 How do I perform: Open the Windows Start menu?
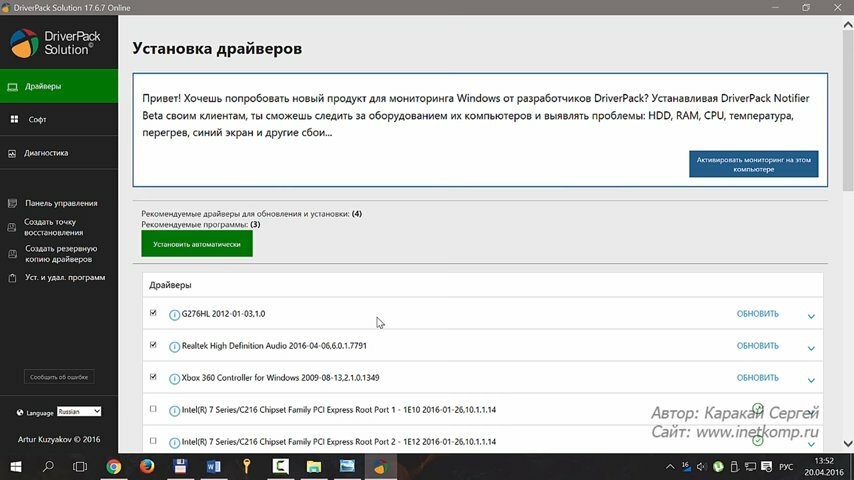(16, 467)
